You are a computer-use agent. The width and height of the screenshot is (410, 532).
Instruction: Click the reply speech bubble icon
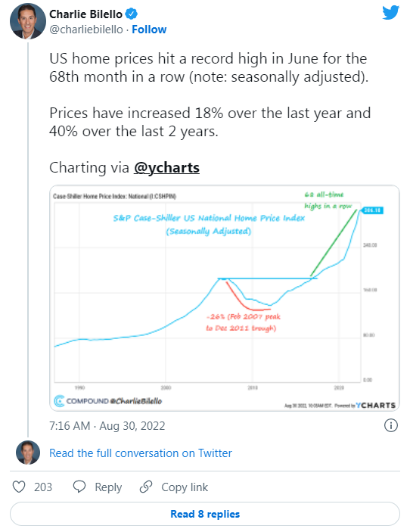pos(79,487)
